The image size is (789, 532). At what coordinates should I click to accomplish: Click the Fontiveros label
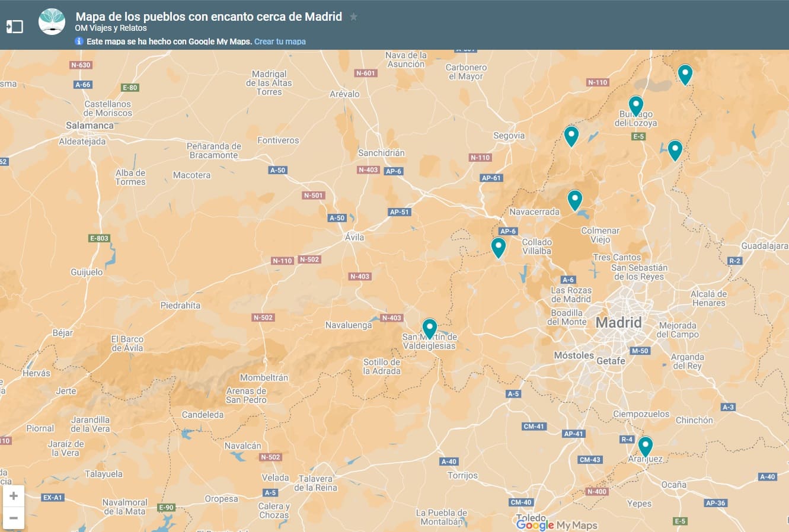tap(278, 140)
